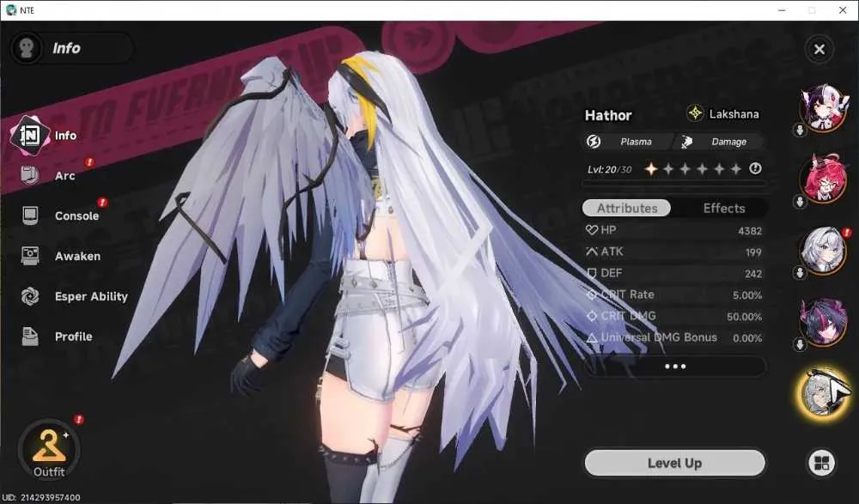The width and height of the screenshot is (859, 504).
Task: Click the CRIT Rate attribute row
Action: coord(673,295)
